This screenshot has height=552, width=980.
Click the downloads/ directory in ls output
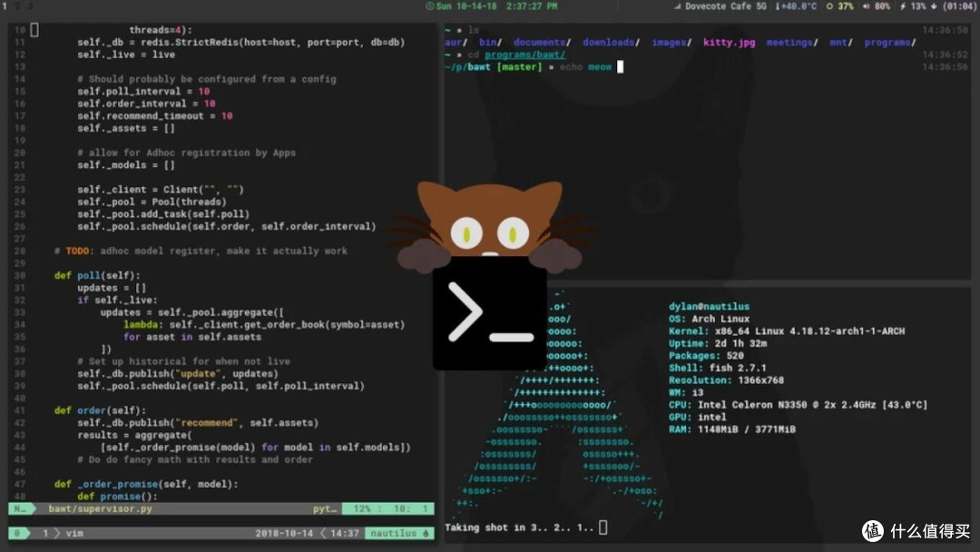611,43
